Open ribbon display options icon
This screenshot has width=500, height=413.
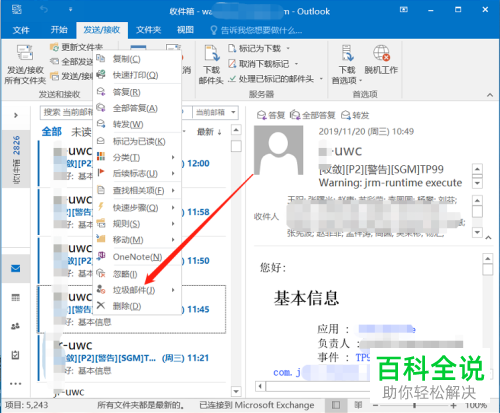pyautogui.click(x=404, y=10)
